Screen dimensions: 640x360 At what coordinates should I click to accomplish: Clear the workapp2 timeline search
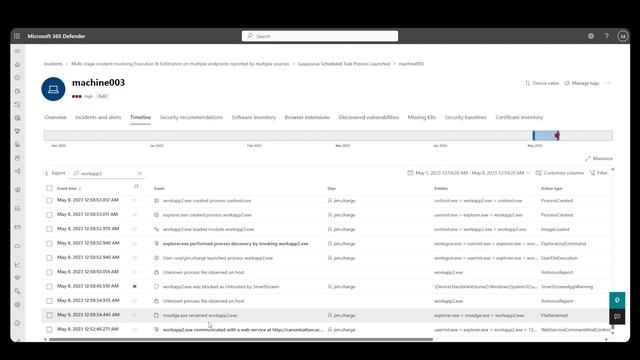[x=140, y=173]
